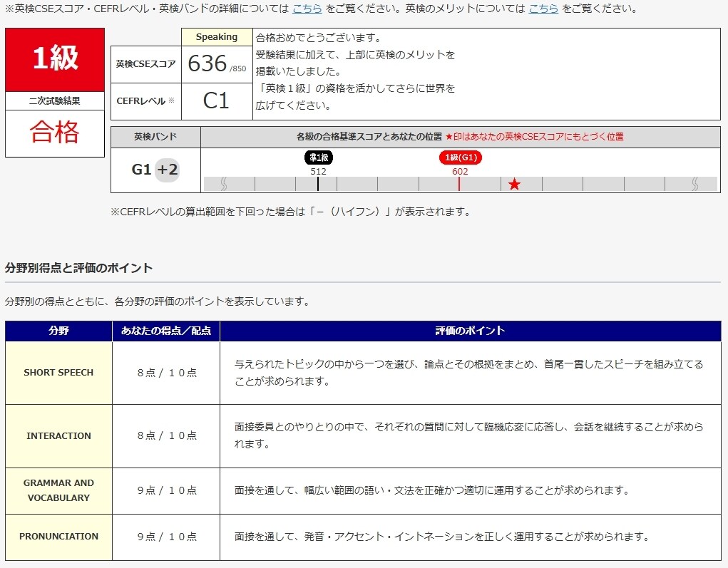Click the 準1級 black badge label
This screenshot has height=568, width=728.
coord(319,158)
